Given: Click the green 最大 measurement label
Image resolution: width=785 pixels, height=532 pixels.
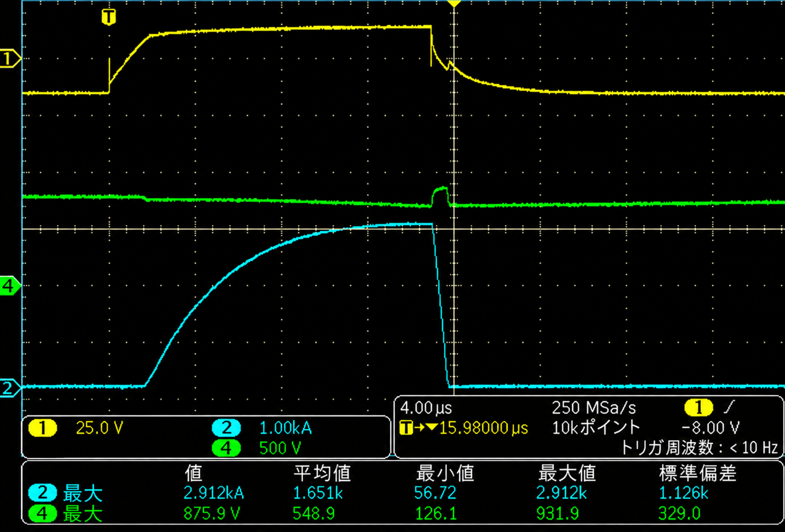Looking at the screenshot, I should tap(82, 513).
